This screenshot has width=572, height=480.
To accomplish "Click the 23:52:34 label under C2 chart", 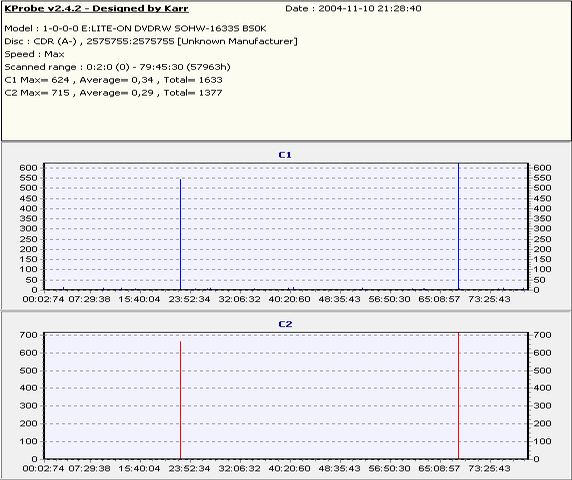I will [189, 468].
